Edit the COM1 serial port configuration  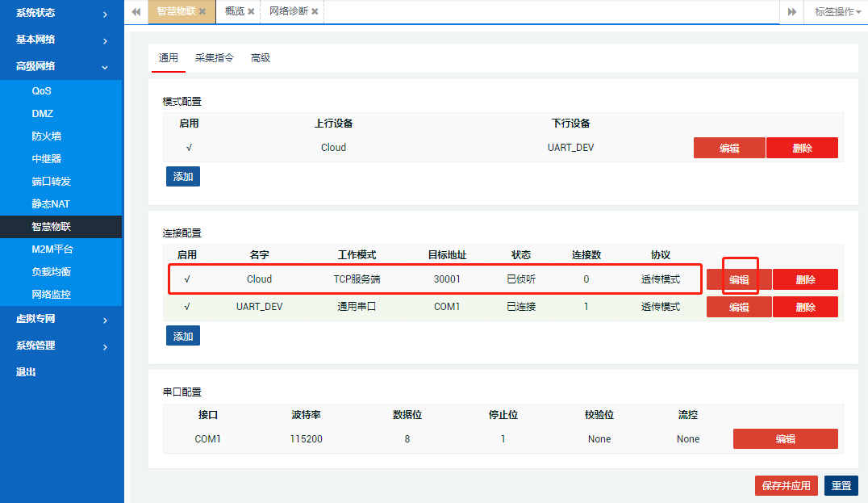coord(785,438)
